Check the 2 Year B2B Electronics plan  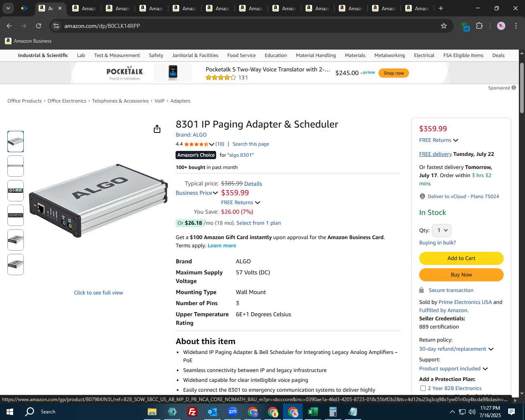coord(423,388)
